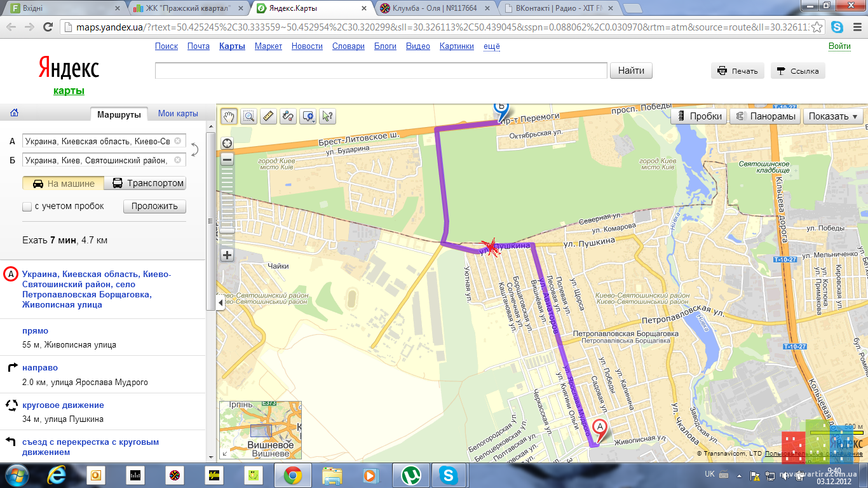This screenshot has height=488, width=868.
Task: Open 'Блоги' service link
Action: [x=385, y=46]
